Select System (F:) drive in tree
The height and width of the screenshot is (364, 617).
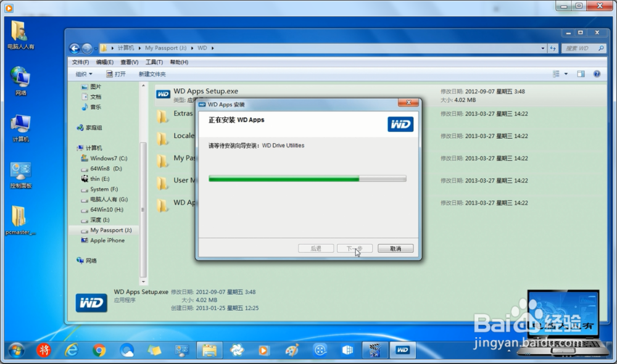click(99, 189)
